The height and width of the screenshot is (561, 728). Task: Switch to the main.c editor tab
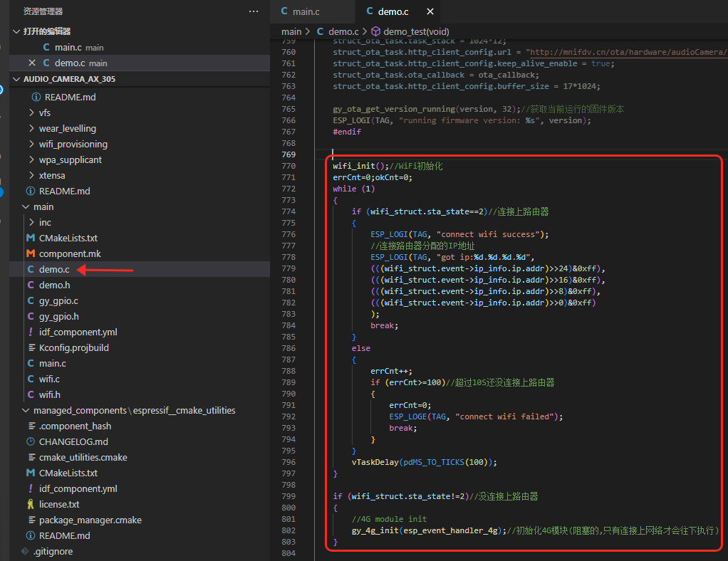coord(306,12)
